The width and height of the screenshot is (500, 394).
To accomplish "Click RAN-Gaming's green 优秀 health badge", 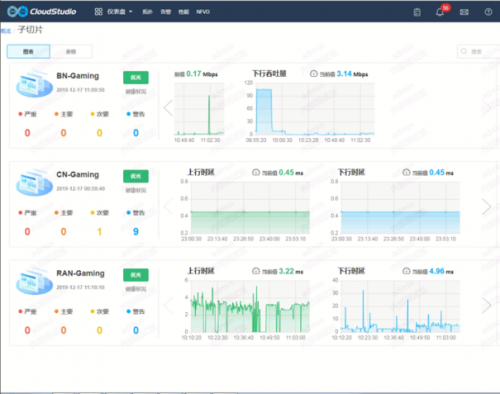I will click(x=136, y=275).
